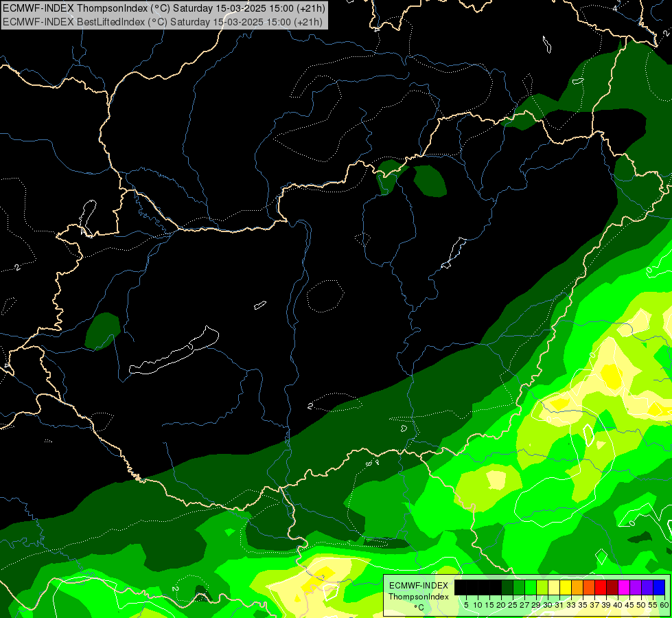The height and width of the screenshot is (618, 672).
Task: Select the dark red 39–40 legend swatch
Action: [612, 587]
